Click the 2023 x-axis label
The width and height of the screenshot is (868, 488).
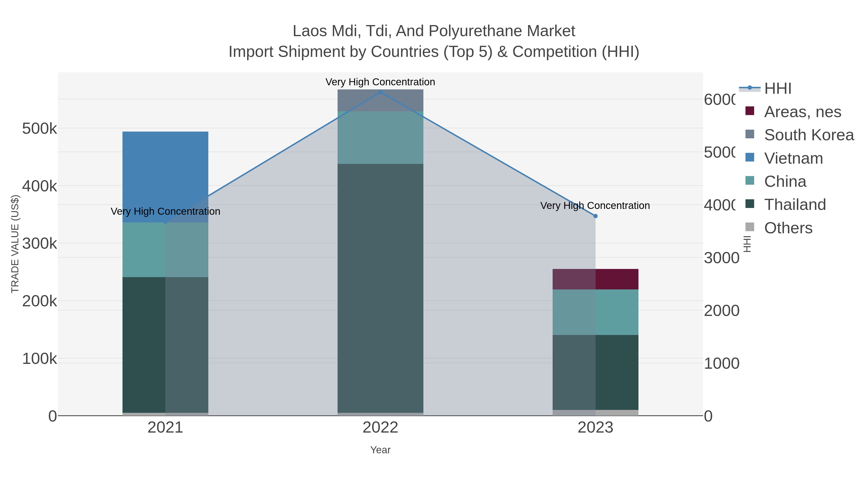click(x=595, y=427)
